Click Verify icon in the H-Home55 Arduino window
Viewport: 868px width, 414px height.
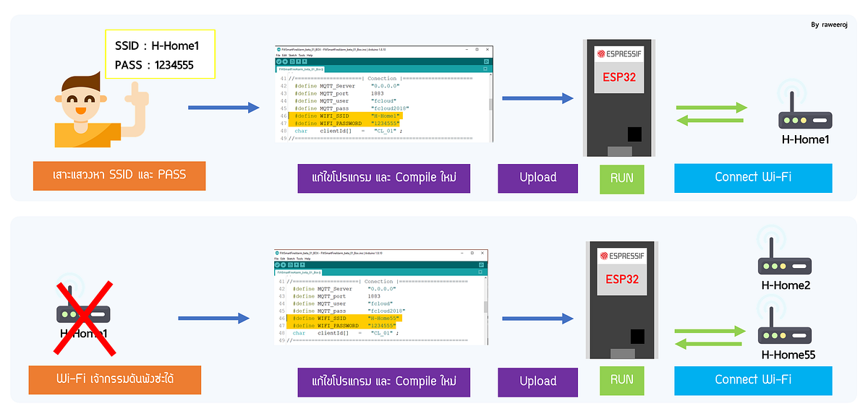pyautogui.click(x=278, y=266)
